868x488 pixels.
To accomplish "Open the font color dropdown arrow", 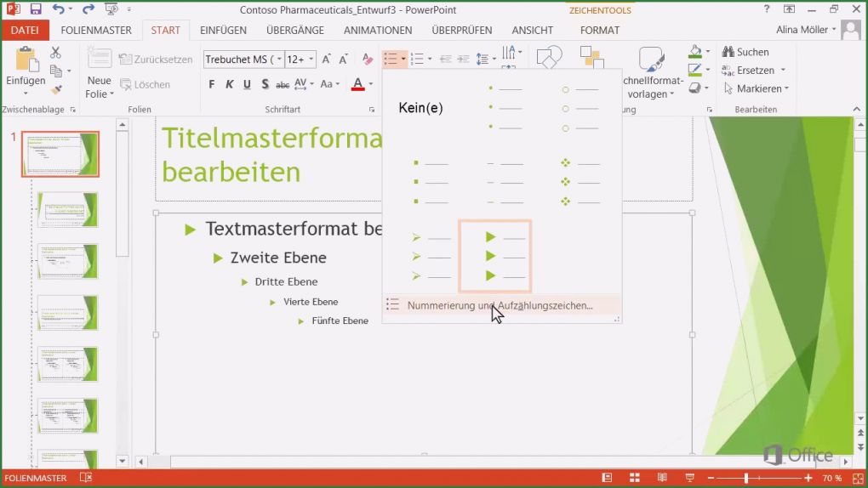I will 371,84.
